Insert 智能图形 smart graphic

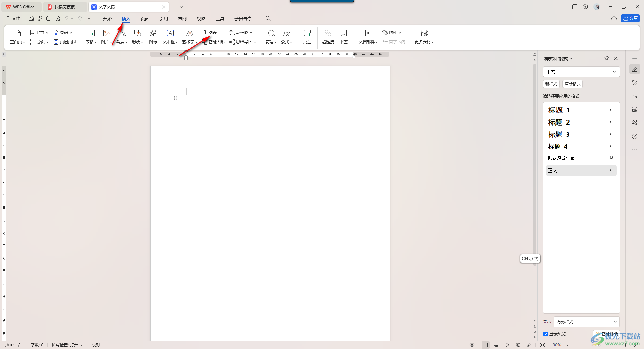pos(213,42)
